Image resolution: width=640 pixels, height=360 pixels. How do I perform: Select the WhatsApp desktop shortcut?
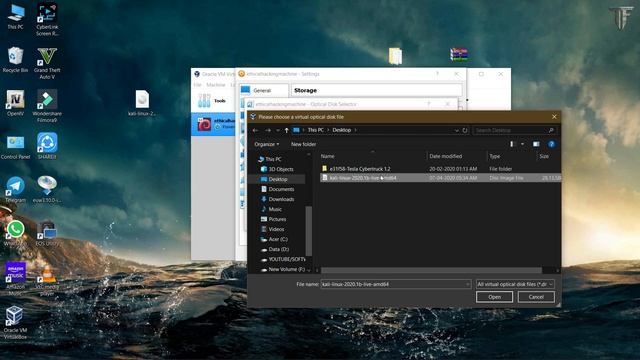pos(15,233)
